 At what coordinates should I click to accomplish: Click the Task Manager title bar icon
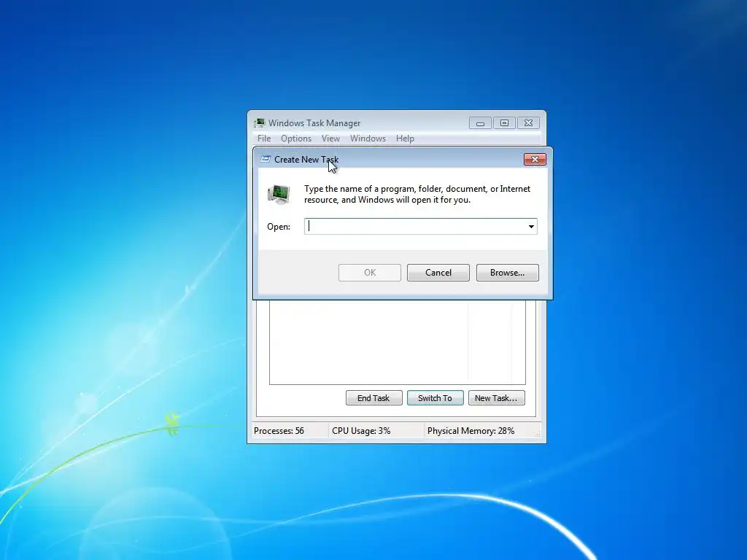click(x=259, y=122)
